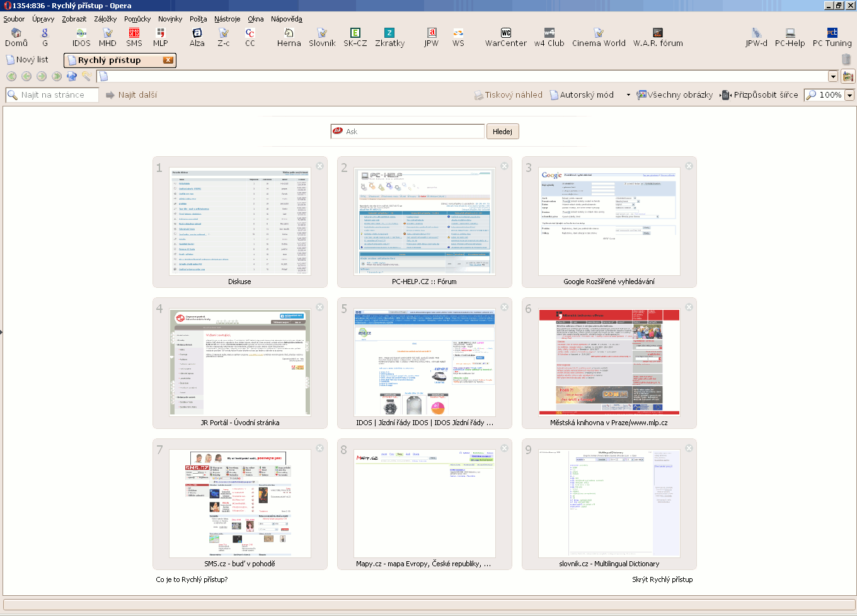The width and height of the screenshot is (857, 616).
Task: Open the Google Rozšířené vyhledávání speed dial thumbnail
Action: (x=609, y=222)
